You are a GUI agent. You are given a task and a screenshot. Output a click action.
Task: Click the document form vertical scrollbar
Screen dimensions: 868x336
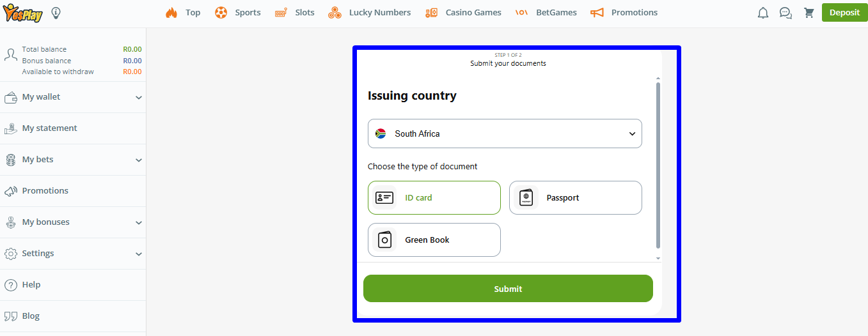coord(658,165)
